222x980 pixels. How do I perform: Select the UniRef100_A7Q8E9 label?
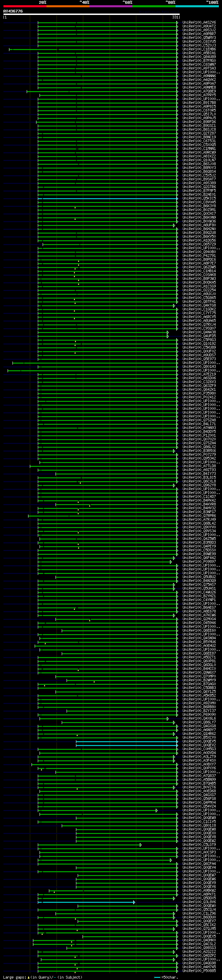[x=199, y=91]
